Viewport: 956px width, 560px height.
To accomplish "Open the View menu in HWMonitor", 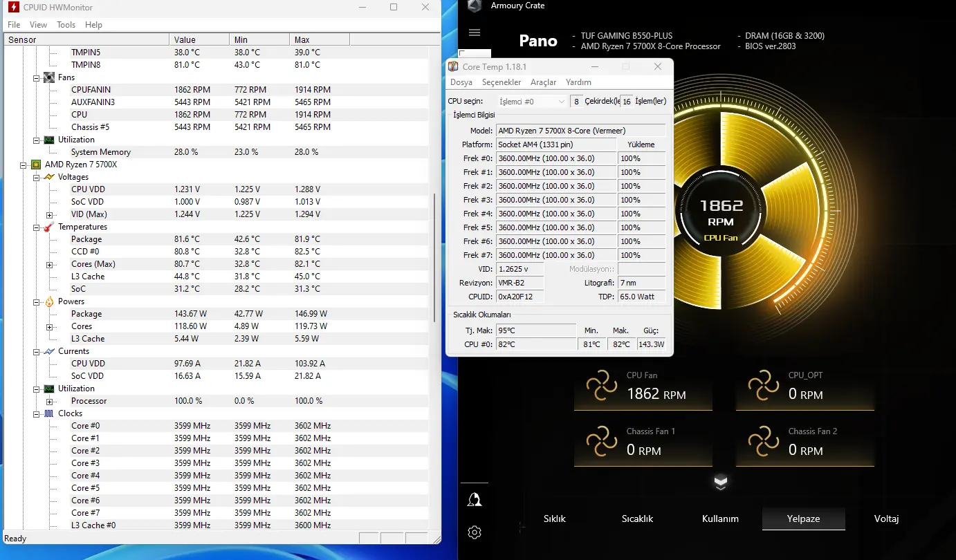I will (39, 25).
